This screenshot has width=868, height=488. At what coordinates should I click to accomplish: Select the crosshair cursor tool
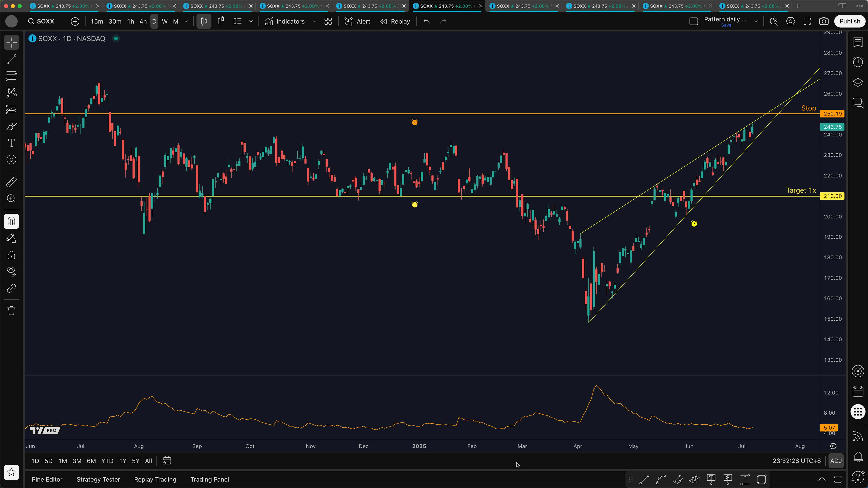point(12,43)
